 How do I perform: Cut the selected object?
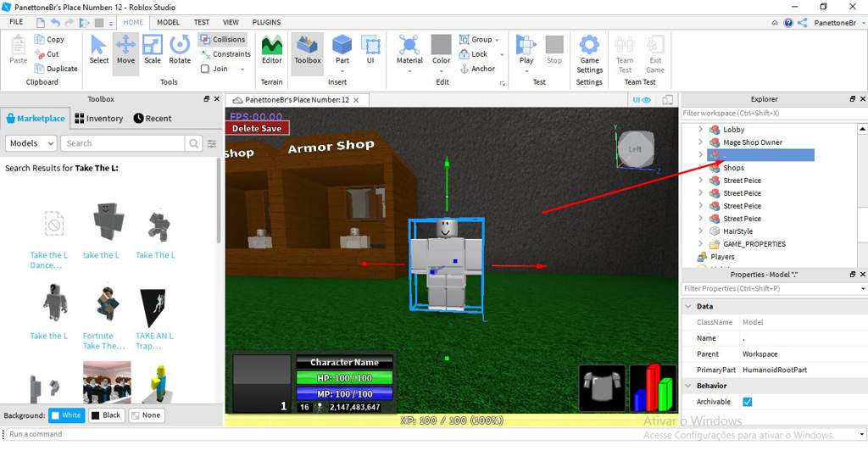point(47,54)
